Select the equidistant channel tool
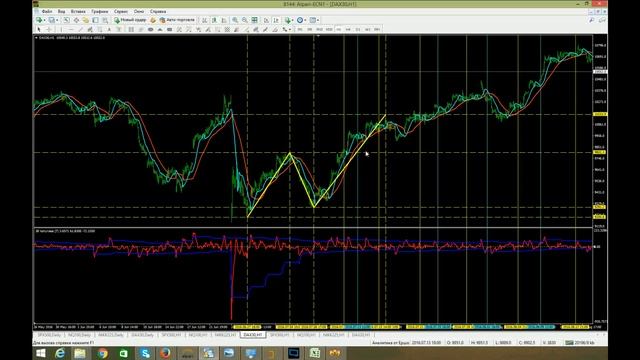The height and width of the screenshot is (360, 640). 91,29
